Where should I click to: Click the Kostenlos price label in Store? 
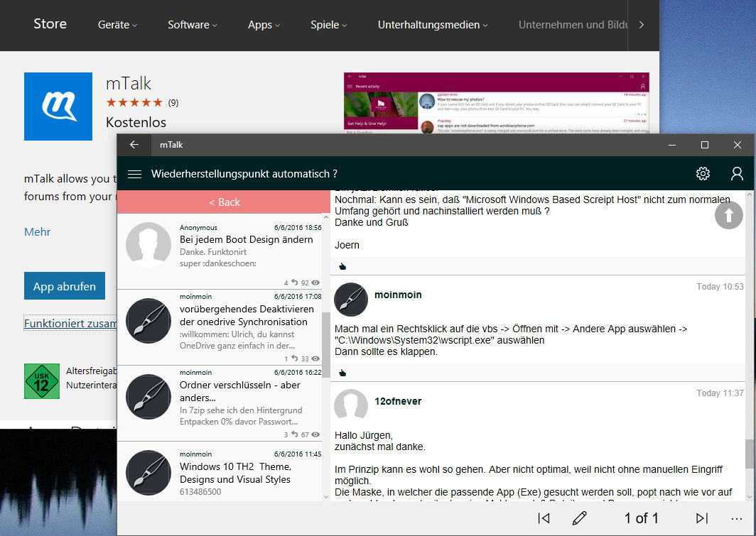(136, 122)
